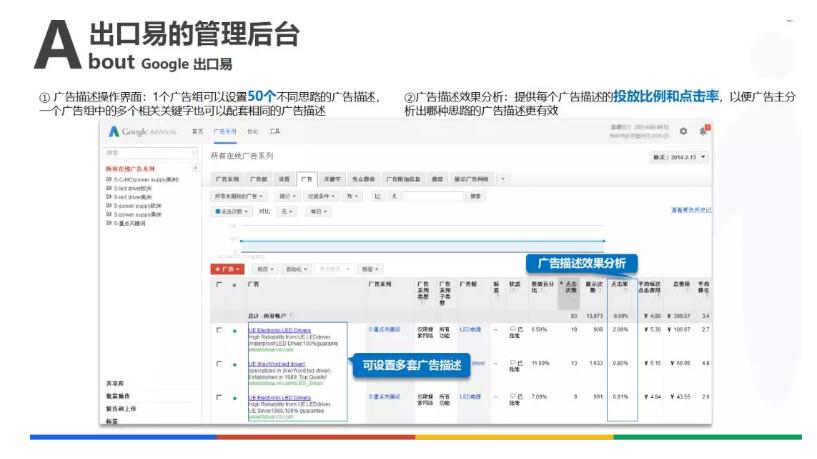The width and height of the screenshot is (817, 459).
Task: Click icon beside S-重点关键词 campaign
Action: [109, 223]
